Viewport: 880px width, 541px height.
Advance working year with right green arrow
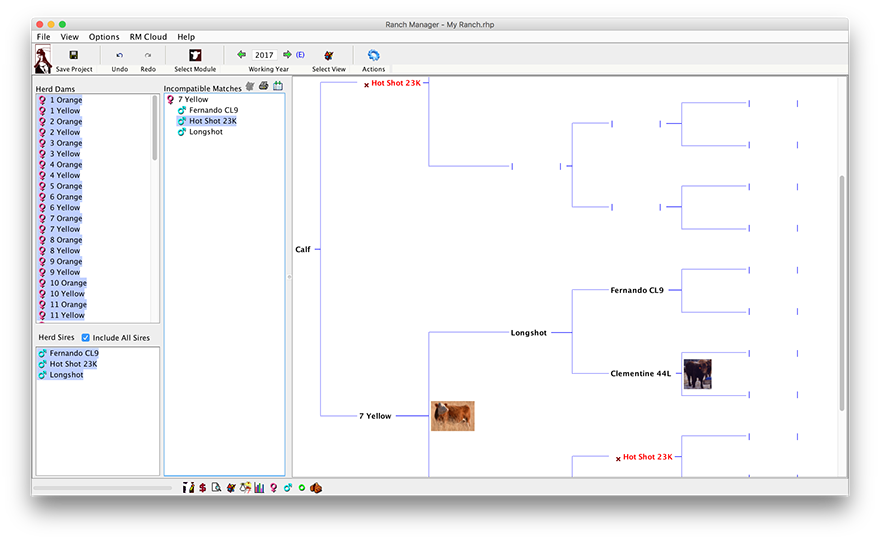click(x=287, y=55)
